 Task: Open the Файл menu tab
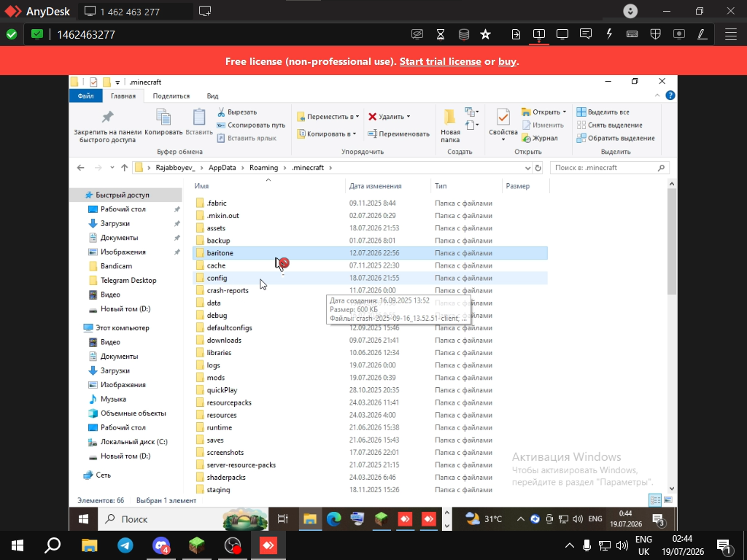pyautogui.click(x=86, y=96)
